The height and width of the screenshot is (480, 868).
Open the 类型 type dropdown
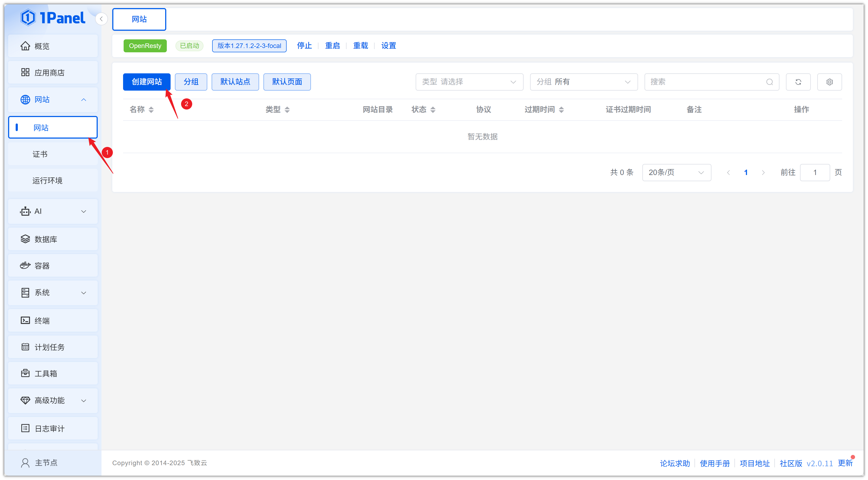click(469, 82)
